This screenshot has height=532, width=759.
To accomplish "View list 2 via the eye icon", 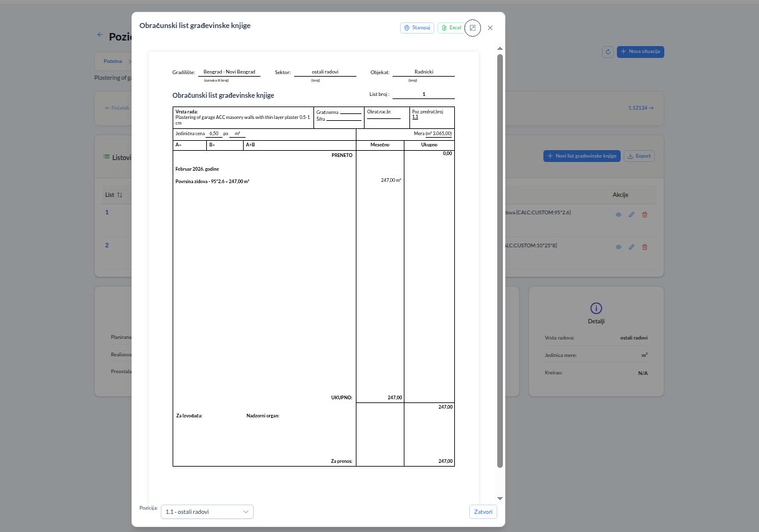I will coord(619,247).
